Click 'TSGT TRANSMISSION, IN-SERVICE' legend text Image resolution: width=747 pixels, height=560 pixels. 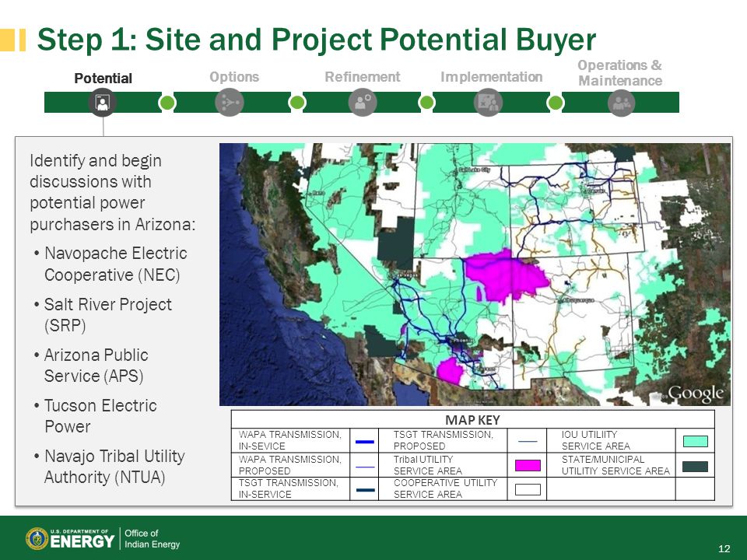[x=288, y=488]
